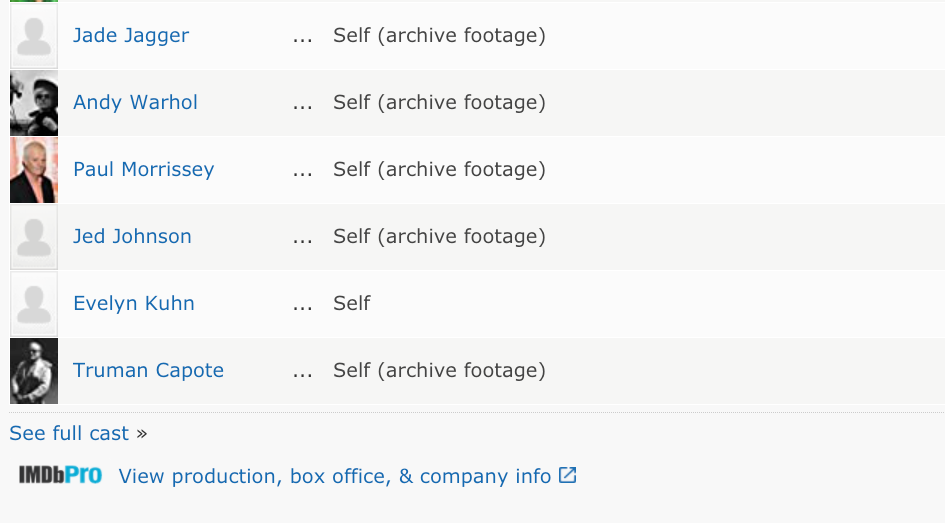The width and height of the screenshot is (945, 523).
Task: Click Jade Jagger's placeholder avatar
Action: pyautogui.click(x=34, y=36)
